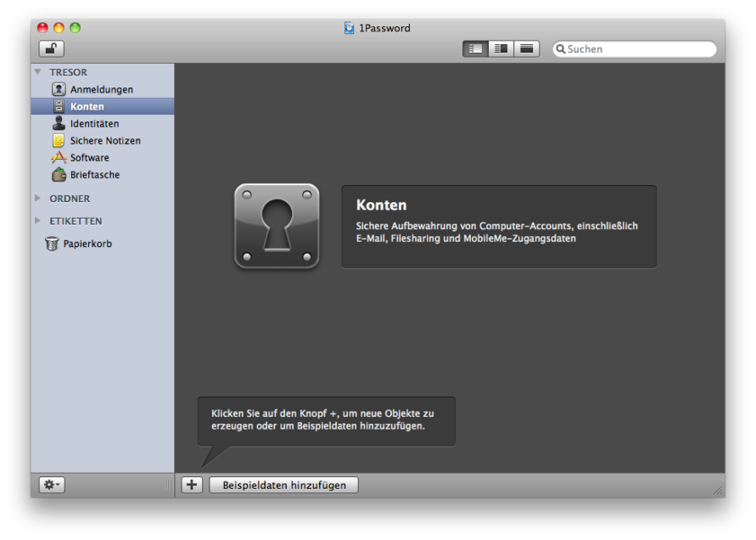Image resolution: width=756 pixels, height=540 pixels.
Task: Switch to the first list view mode button
Action: pyautogui.click(x=475, y=48)
